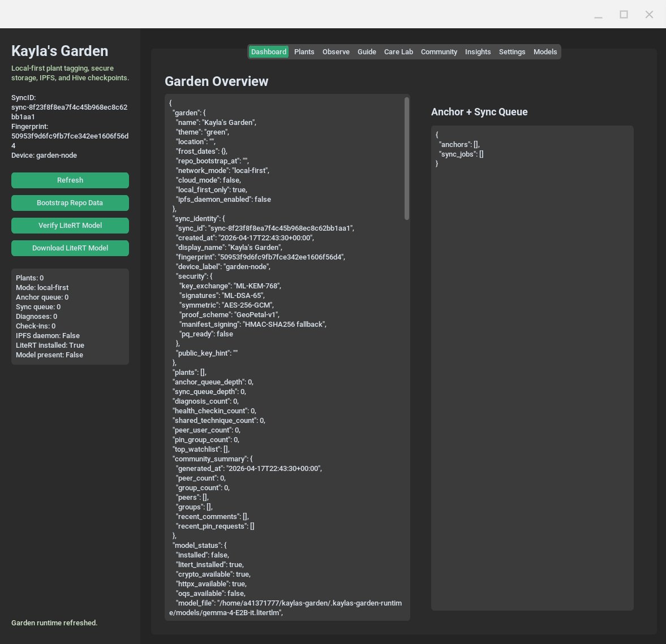Click "crypto_available": true line
Viewport: 666px width, 644px height.
pos(213,574)
